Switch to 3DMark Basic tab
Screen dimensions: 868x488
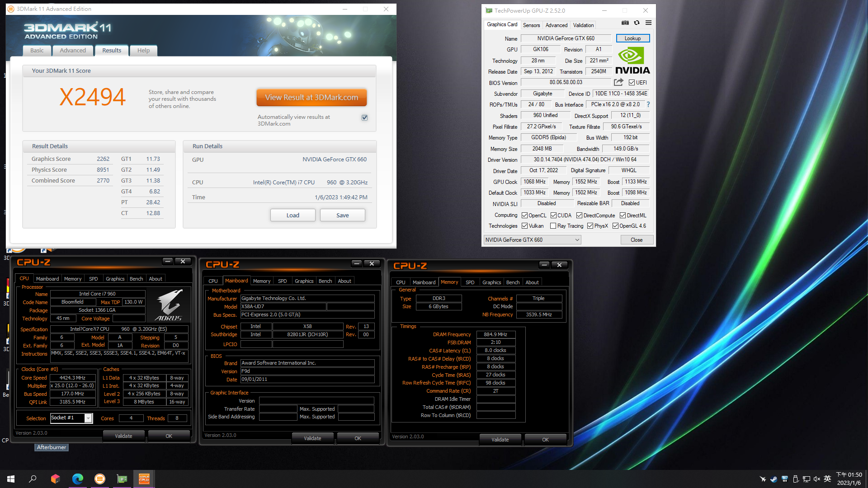[x=37, y=51]
